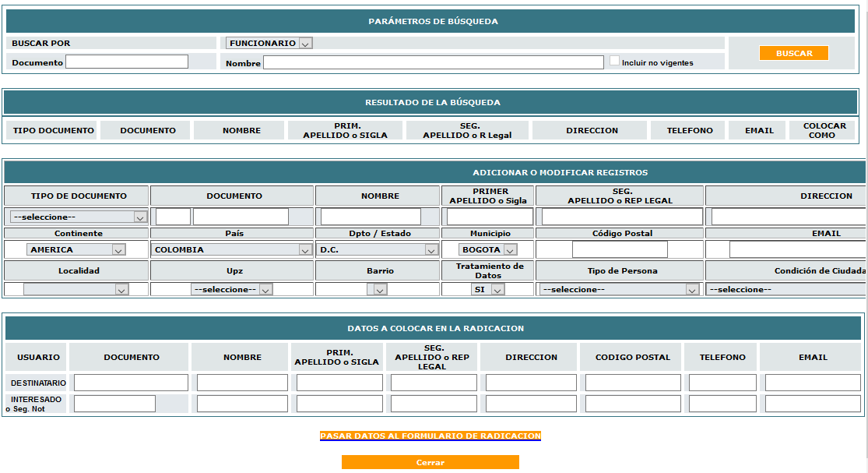Click the Código Postal field in the add-record section
The image size is (868, 473).
coord(620,250)
